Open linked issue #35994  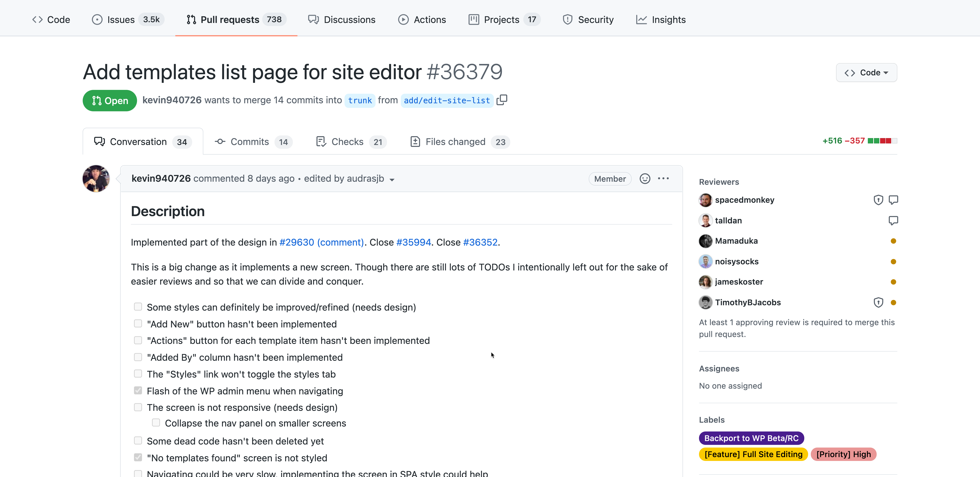pyautogui.click(x=413, y=243)
